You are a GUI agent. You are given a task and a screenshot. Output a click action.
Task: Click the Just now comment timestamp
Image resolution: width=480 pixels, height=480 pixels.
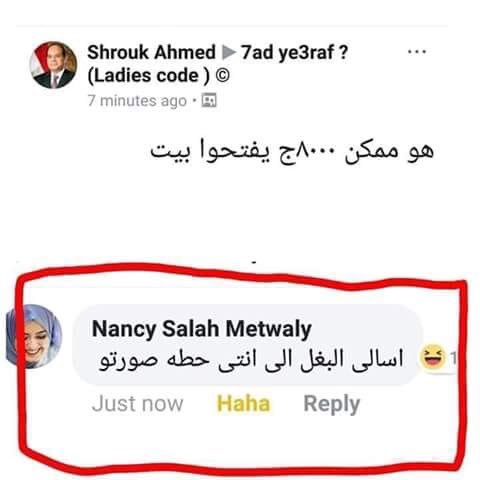(x=137, y=404)
